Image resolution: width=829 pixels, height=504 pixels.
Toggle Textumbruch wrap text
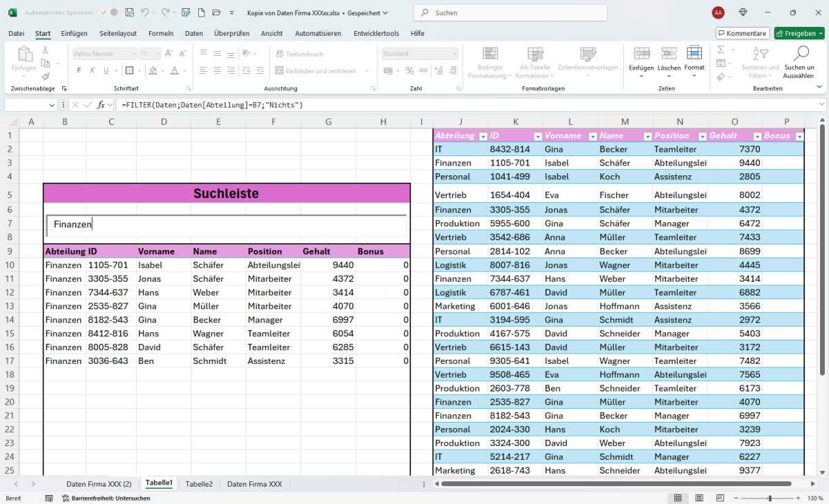299,54
